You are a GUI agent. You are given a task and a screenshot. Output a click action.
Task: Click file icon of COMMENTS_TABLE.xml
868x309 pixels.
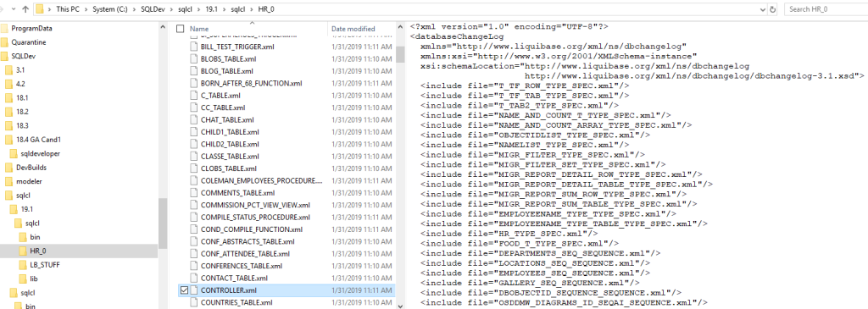193,193
